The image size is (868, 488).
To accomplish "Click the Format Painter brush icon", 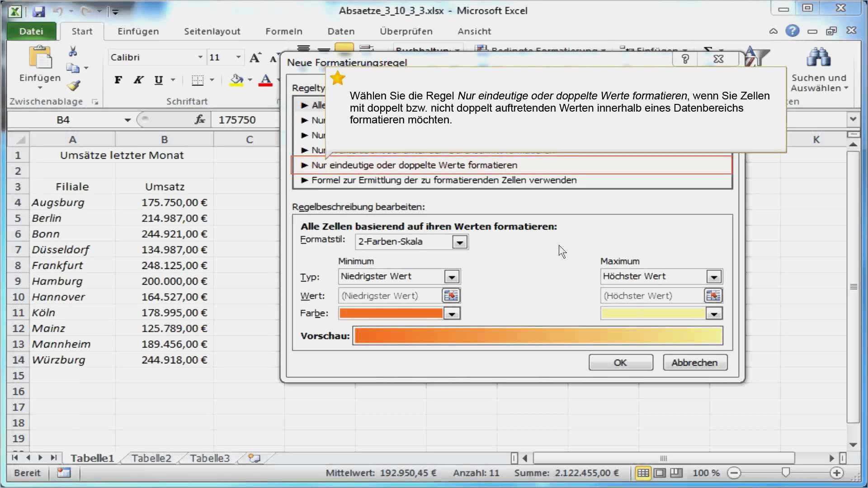I will (74, 85).
